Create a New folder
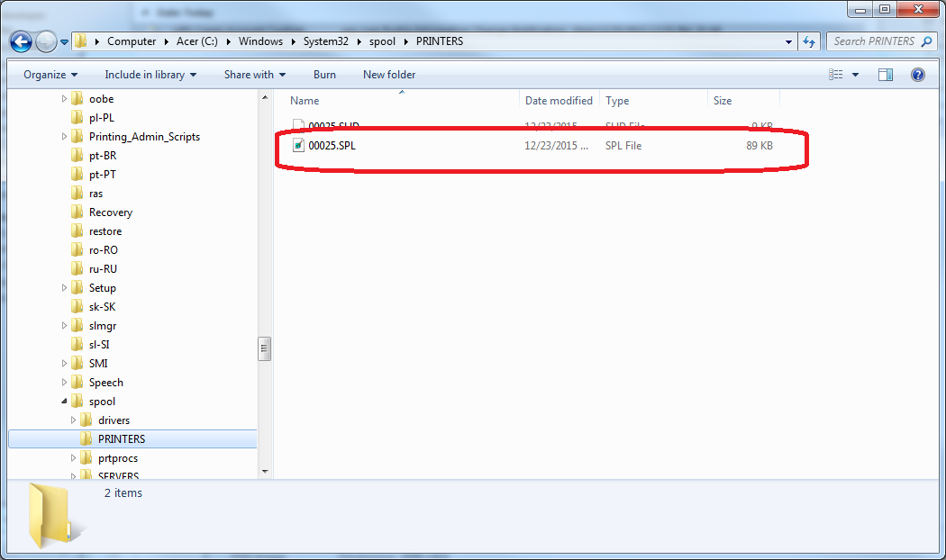The height and width of the screenshot is (560, 946). click(x=389, y=75)
